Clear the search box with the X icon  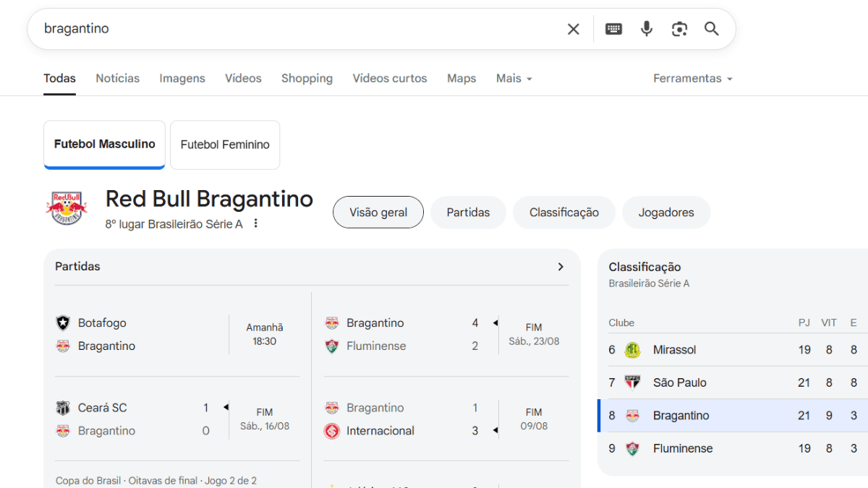click(573, 29)
